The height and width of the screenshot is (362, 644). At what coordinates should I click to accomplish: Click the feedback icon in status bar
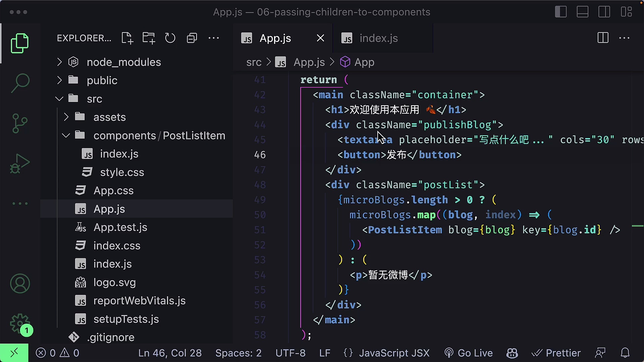coord(600,353)
